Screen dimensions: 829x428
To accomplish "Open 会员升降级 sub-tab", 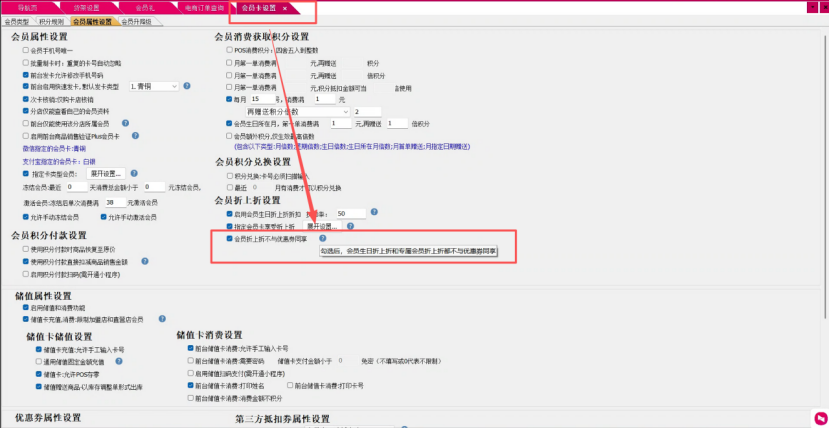I will [136, 22].
